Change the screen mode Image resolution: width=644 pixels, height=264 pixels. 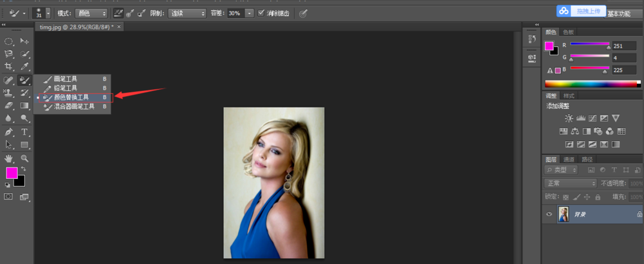pos(24,197)
